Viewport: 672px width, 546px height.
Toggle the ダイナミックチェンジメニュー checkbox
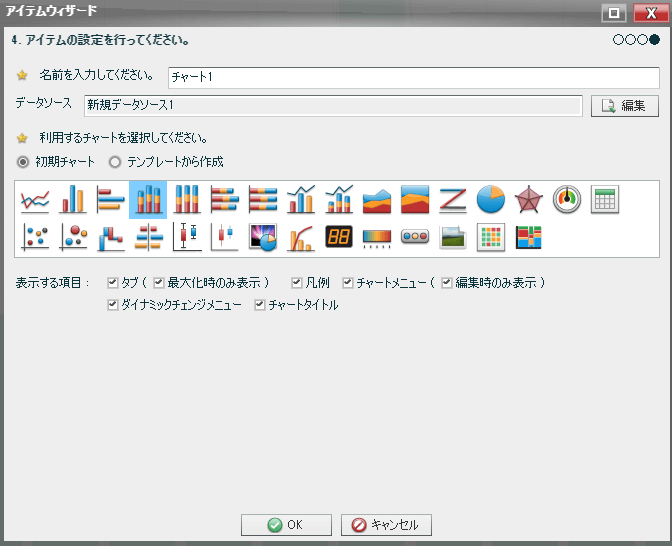pos(113,305)
